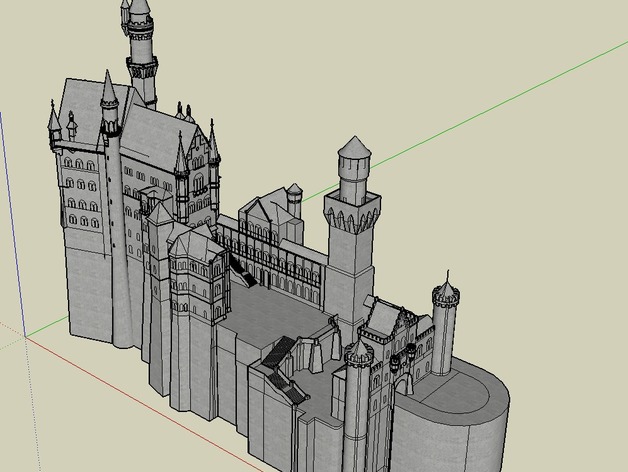This screenshot has width=628, height=472.
Task: Select the long arcaded gallery wing facing courtyard
Action: (x=272, y=258)
